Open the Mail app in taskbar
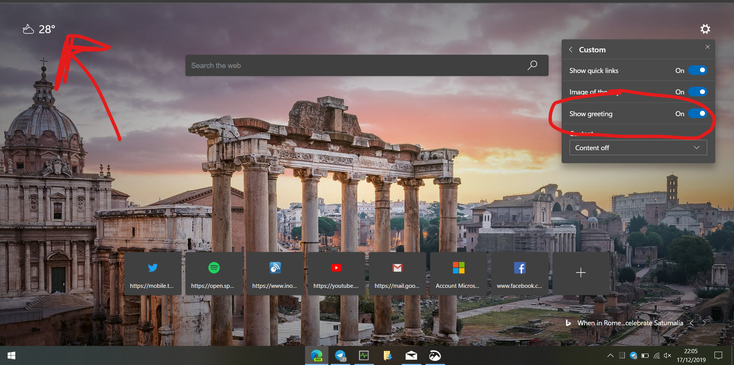The height and width of the screenshot is (365, 734). 411,356
